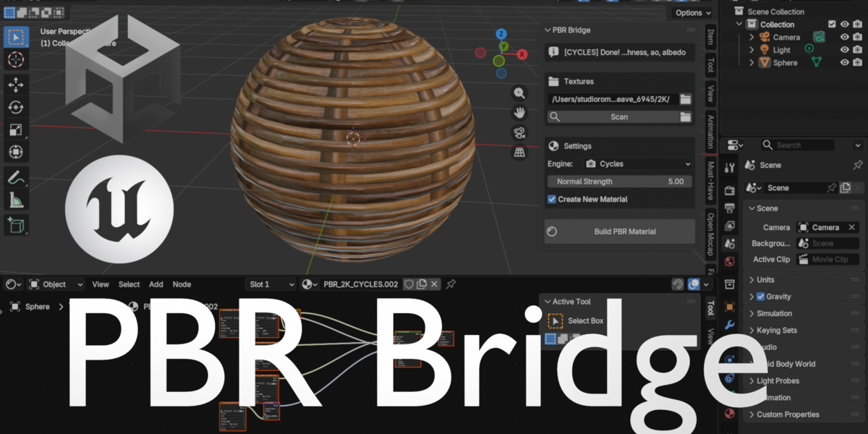Expand the Units panel

point(803,280)
